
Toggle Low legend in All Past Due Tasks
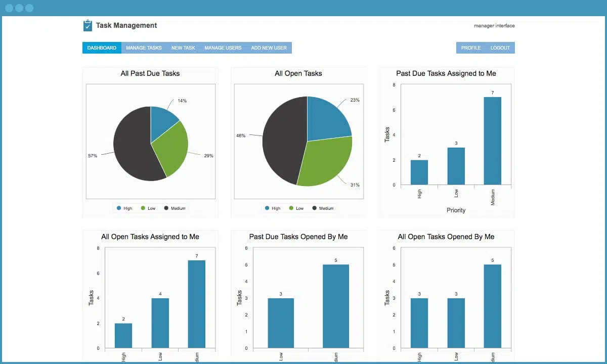pos(148,208)
